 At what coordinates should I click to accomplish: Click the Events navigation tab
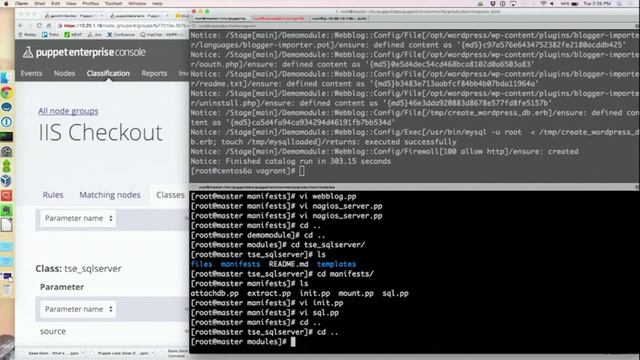pos(31,73)
